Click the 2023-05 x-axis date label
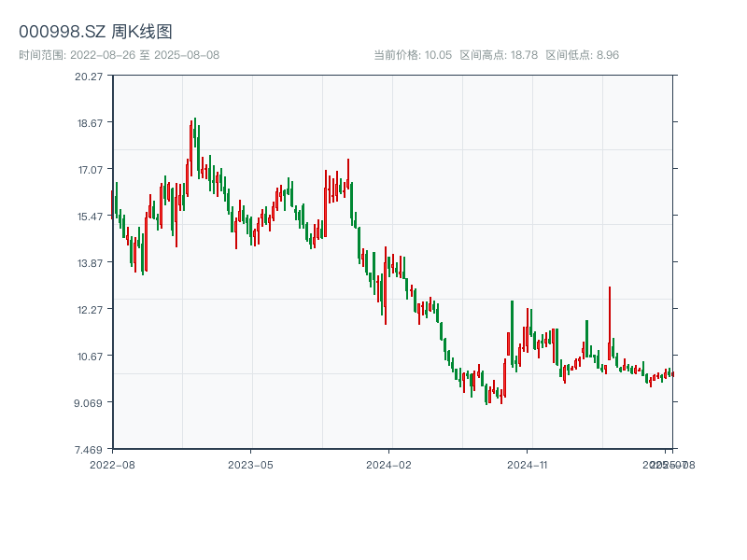The height and width of the screenshot is (560, 747). click(x=250, y=464)
